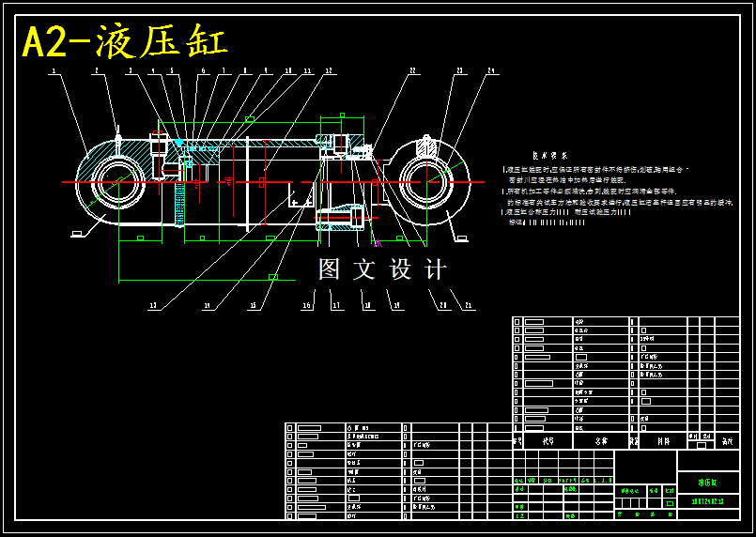Select part balloon number 17

point(336,306)
